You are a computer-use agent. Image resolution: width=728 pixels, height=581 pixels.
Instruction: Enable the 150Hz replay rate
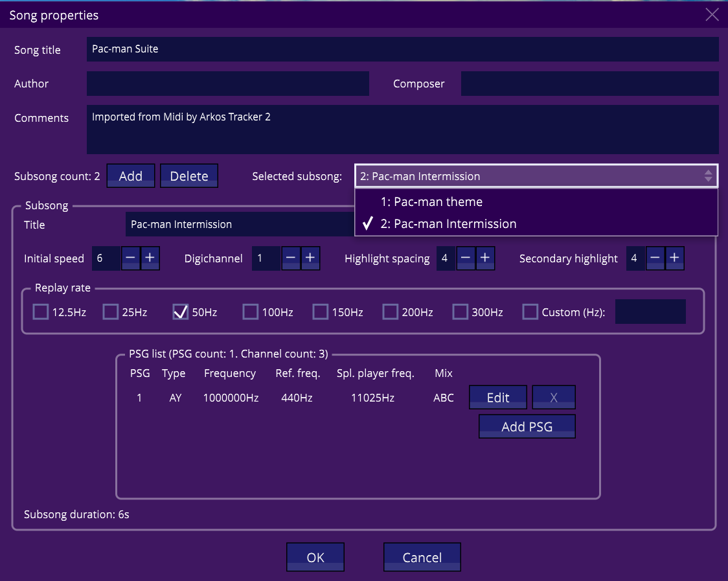click(x=321, y=312)
